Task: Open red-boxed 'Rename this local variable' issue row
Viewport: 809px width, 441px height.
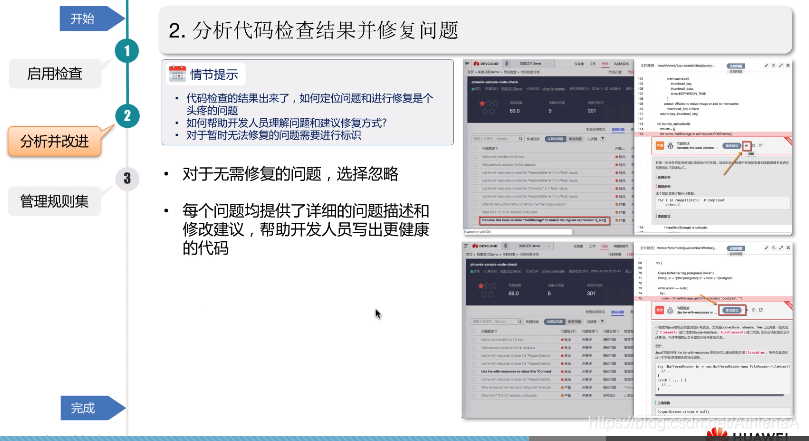Action: [544, 220]
